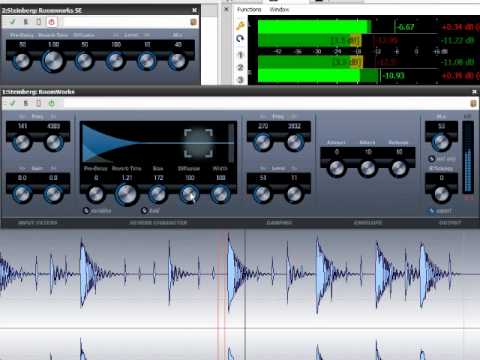Click RoomWorks SE Mix knob showing 40

pos(177,61)
